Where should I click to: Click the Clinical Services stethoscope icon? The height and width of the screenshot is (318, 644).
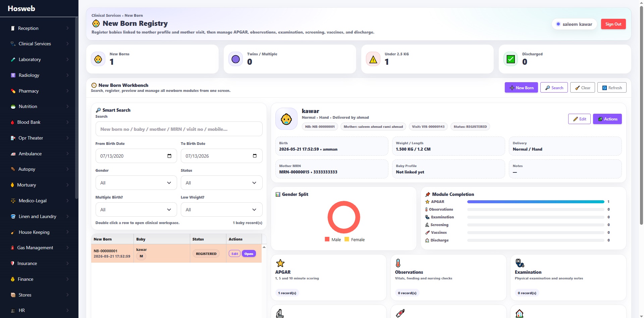13,44
